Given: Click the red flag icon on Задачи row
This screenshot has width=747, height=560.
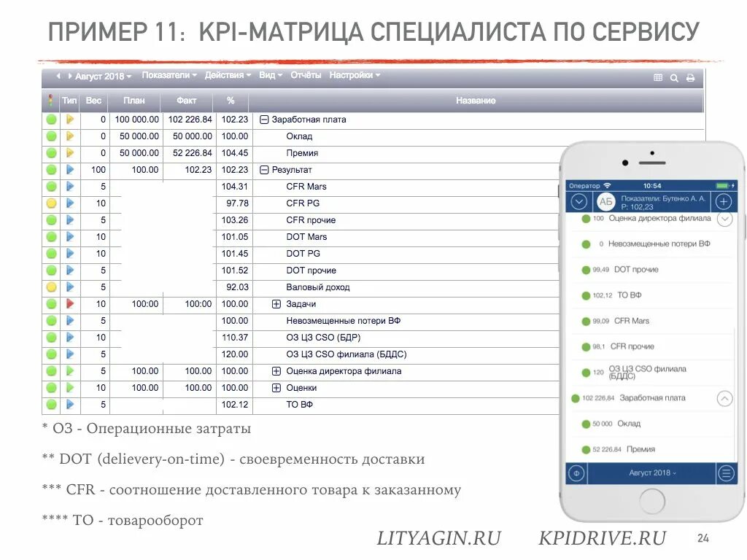Looking at the screenshot, I should 71,303.
